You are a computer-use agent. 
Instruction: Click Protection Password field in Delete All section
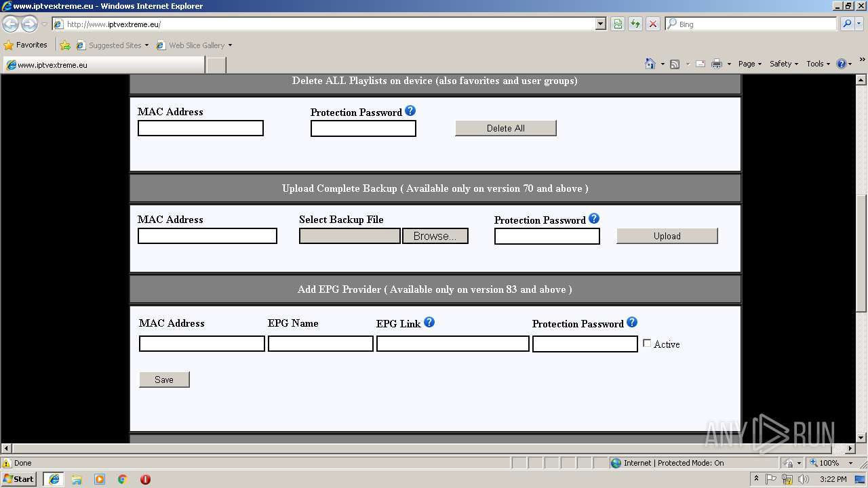(x=363, y=128)
